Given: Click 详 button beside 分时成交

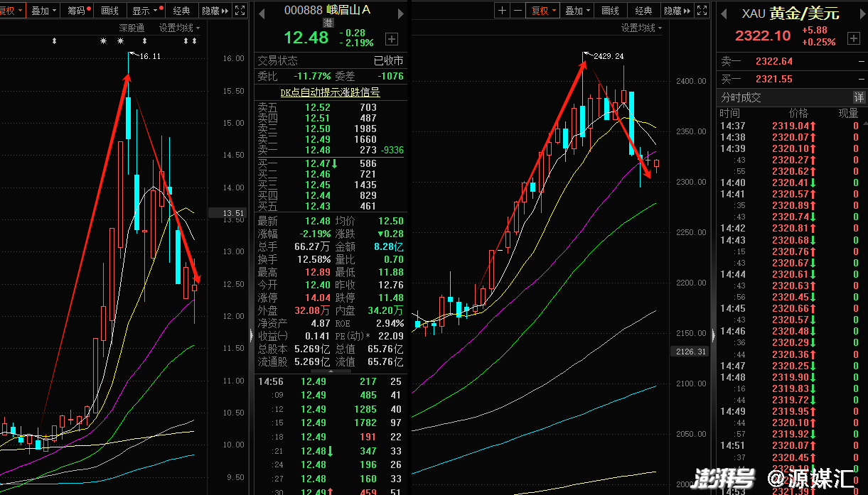Looking at the screenshot, I should tap(859, 97).
